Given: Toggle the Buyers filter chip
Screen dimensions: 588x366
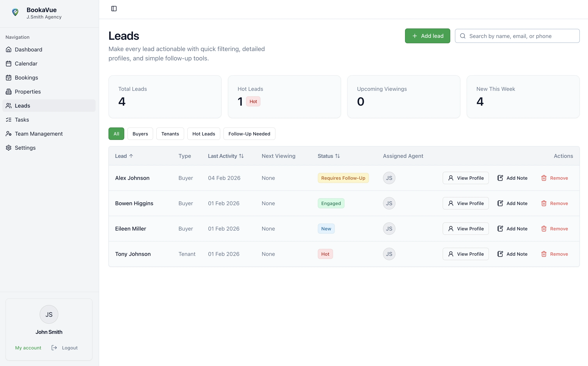Looking at the screenshot, I should click(140, 134).
